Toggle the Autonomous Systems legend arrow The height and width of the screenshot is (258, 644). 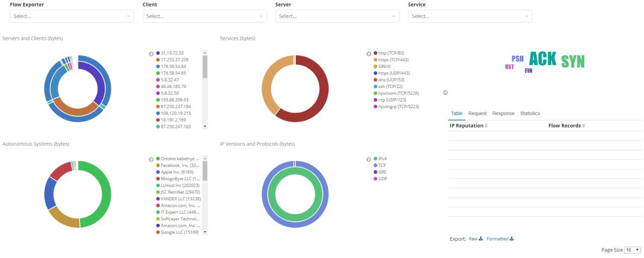[x=151, y=159]
